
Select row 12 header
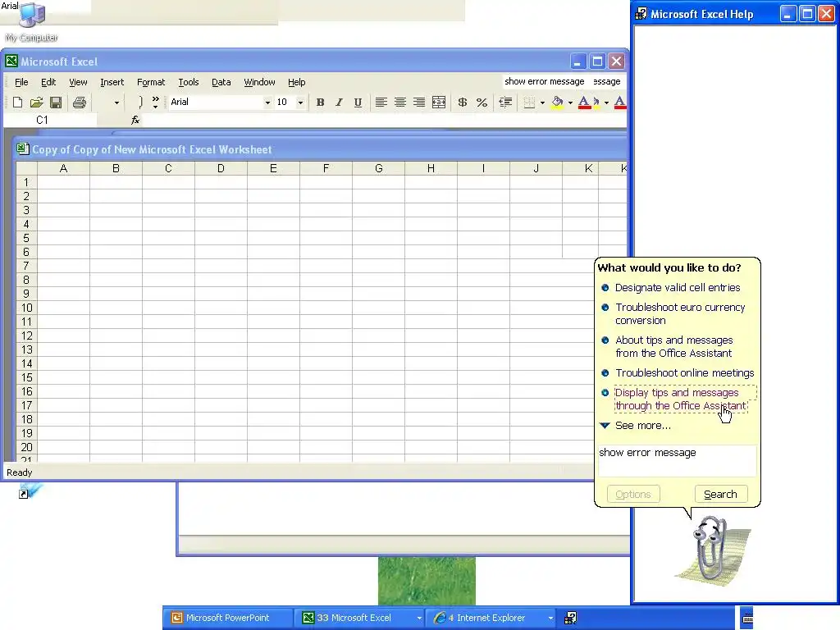pyautogui.click(x=26, y=336)
